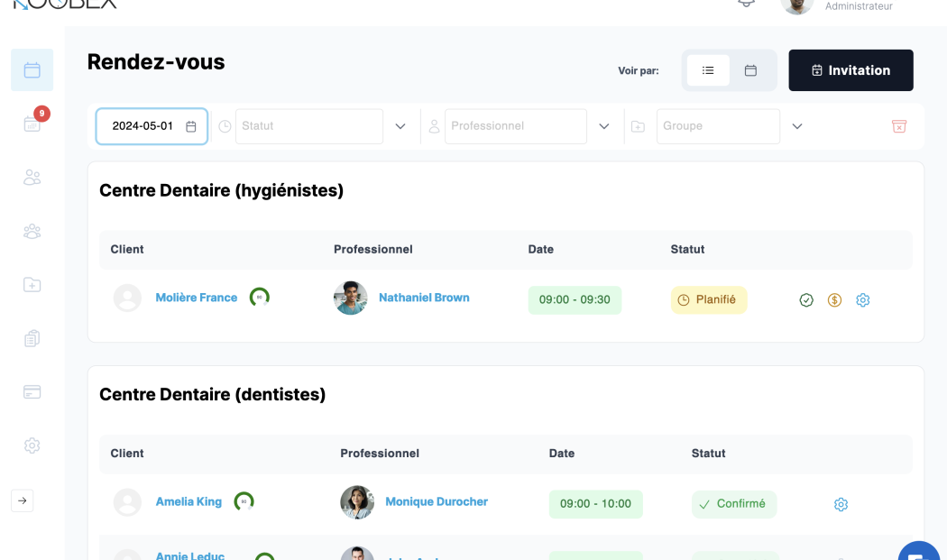Screen dimensions: 947x560
Task: Click the Client column header in the dentistes table
Action: (x=127, y=454)
